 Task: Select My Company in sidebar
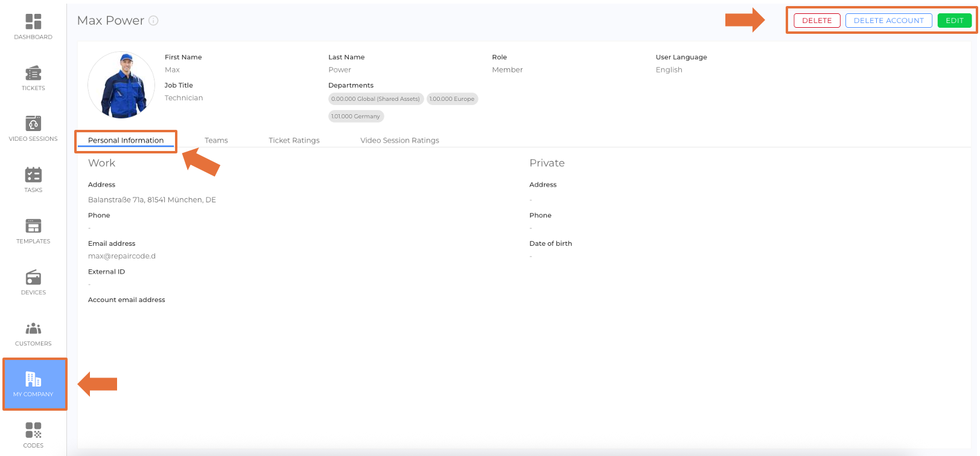click(34, 384)
